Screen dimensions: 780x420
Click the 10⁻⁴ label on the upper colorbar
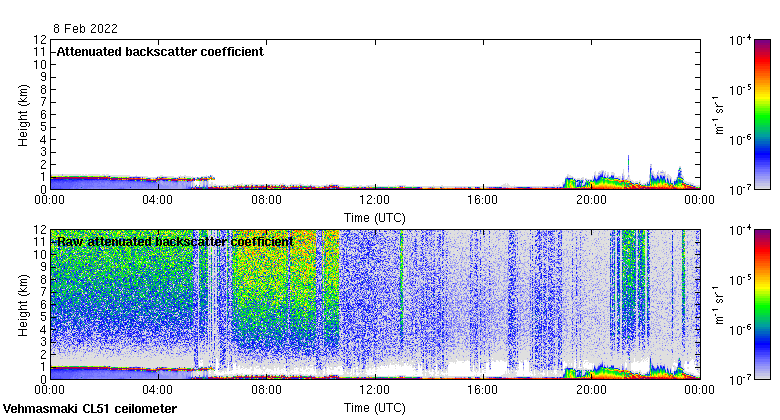740,40
